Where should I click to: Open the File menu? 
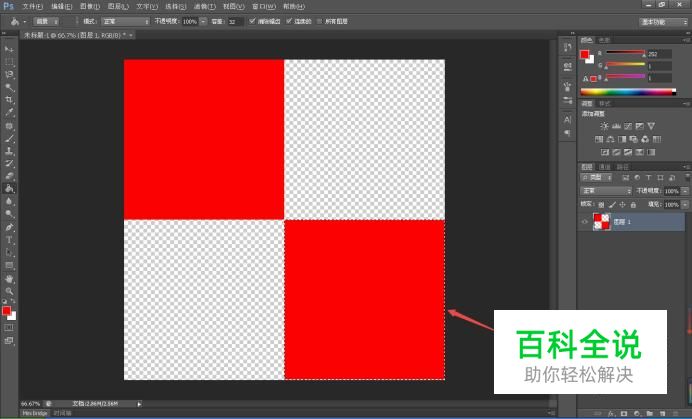pyautogui.click(x=33, y=7)
